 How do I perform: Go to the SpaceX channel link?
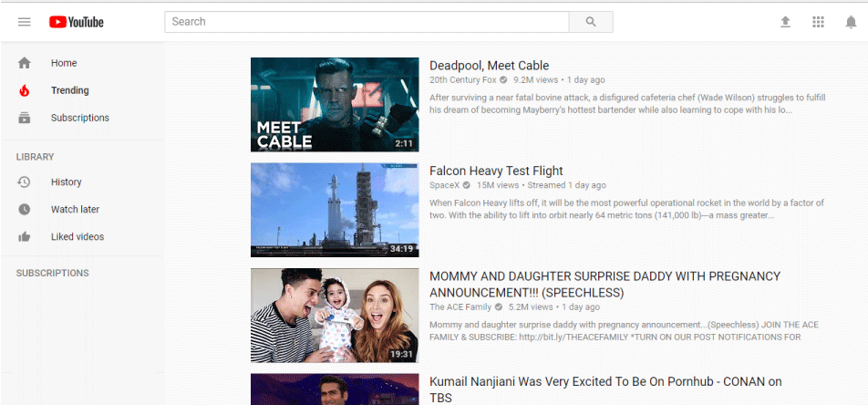tap(445, 185)
